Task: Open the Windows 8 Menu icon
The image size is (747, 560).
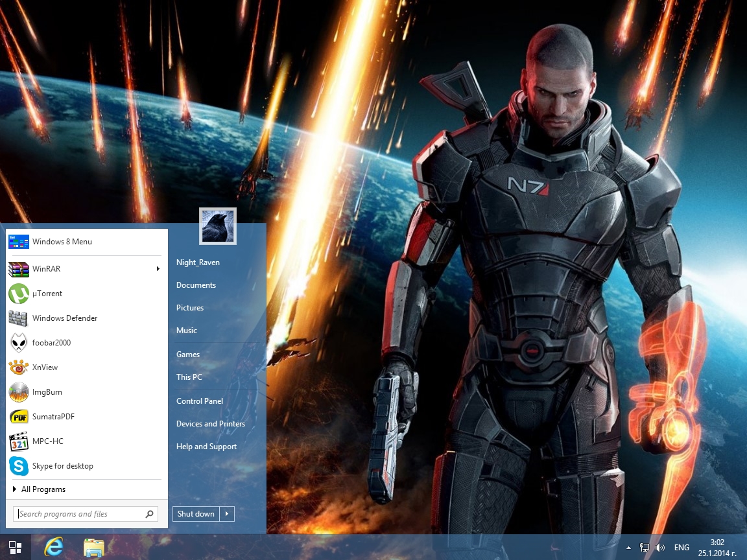Action: 19,241
